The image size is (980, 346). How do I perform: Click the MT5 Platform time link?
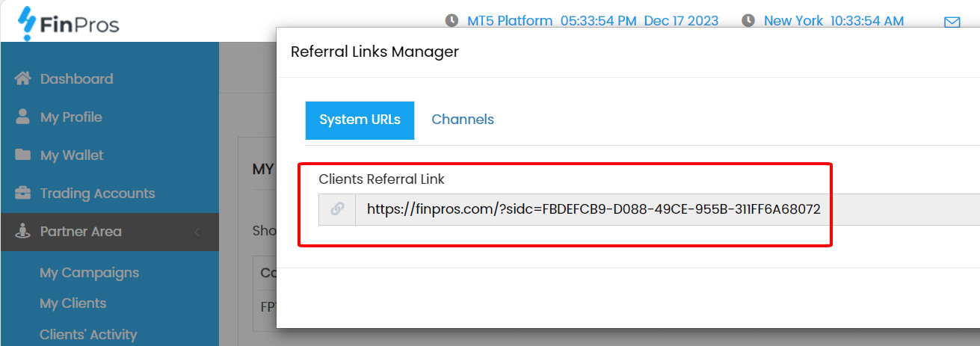point(593,21)
